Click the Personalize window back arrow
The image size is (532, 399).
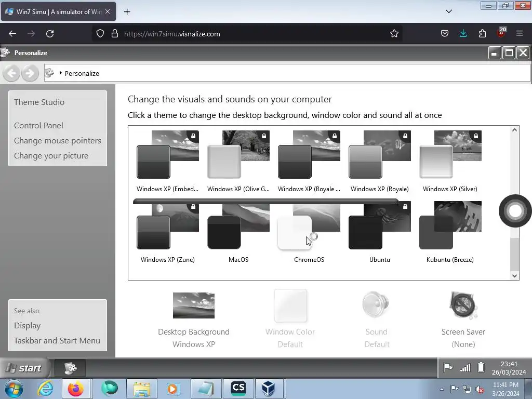coord(11,73)
